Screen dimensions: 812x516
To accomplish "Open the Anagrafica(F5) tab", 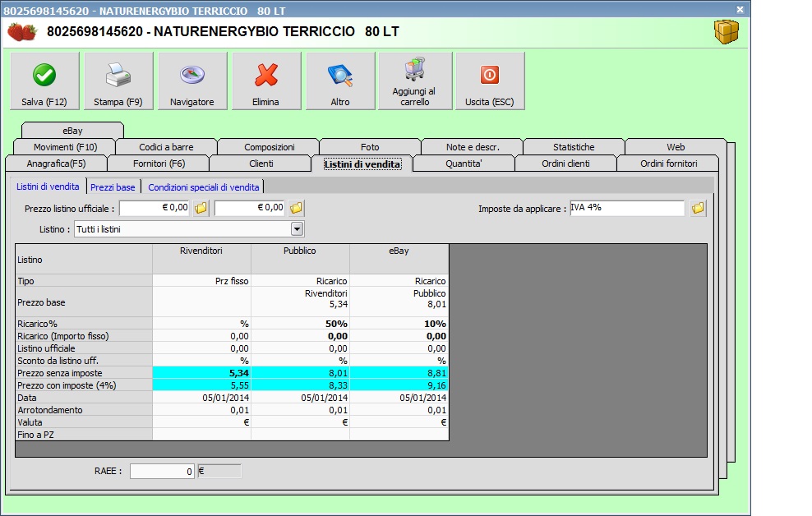I will pyautogui.click(x=56, y=164).
